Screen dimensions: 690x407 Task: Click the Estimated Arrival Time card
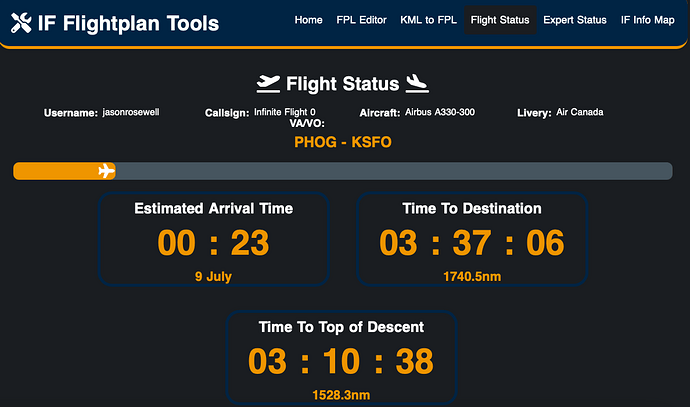click(214, 240)
